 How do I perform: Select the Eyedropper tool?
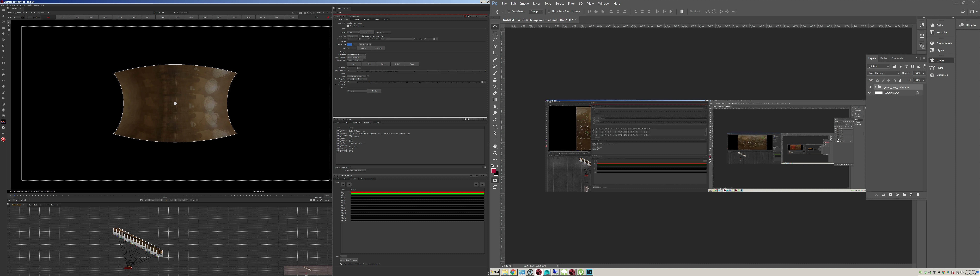tap(495, 60)
